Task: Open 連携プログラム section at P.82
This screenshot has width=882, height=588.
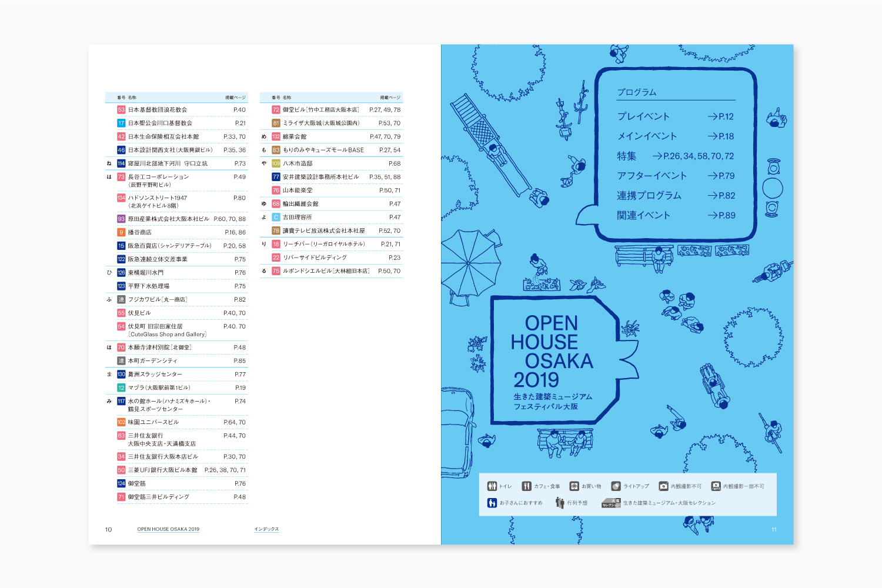Action: pos(676,196)
